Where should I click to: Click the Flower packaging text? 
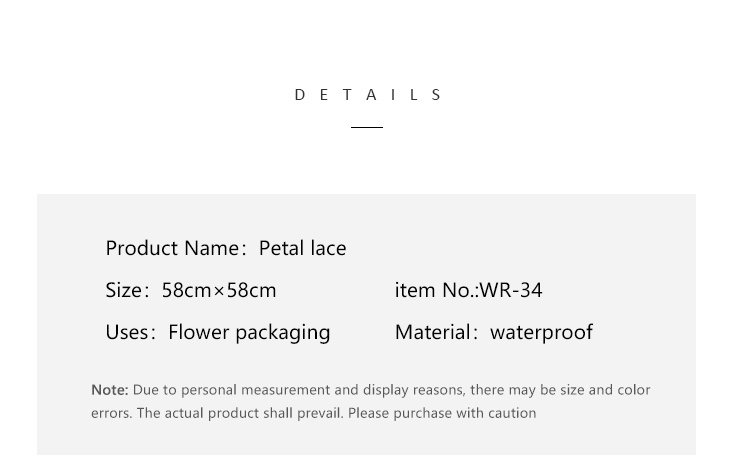[x=249, y=333]
